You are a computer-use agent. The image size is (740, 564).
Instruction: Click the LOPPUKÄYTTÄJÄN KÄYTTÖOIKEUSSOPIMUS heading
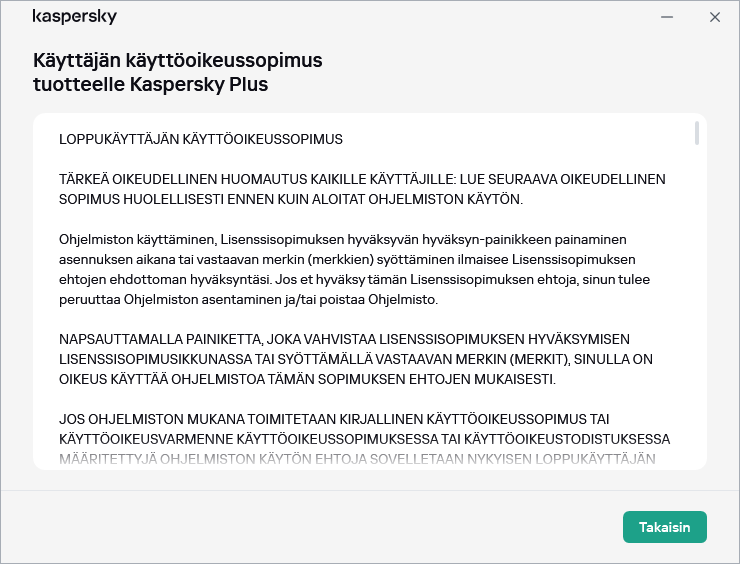click(x=201, y=139)
